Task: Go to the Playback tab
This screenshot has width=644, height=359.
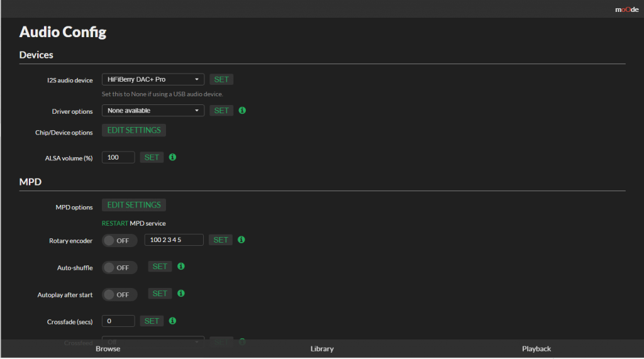Action: tap(536, 348)
